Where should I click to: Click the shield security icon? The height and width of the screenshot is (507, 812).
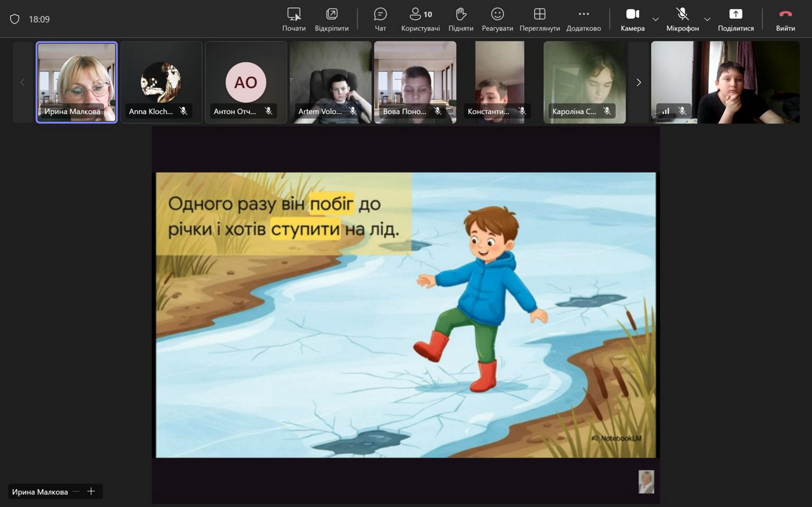click(x=15, y=19)
